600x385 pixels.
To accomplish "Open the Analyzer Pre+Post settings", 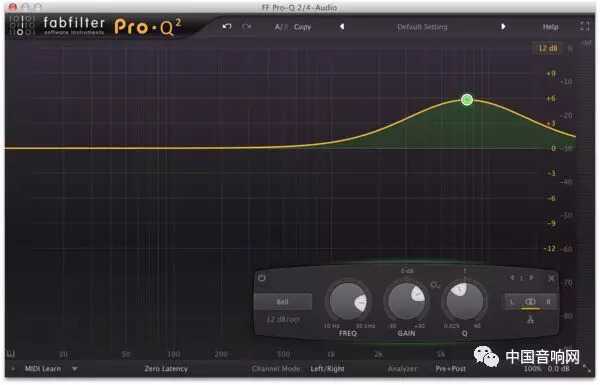I will pos(451,369).
